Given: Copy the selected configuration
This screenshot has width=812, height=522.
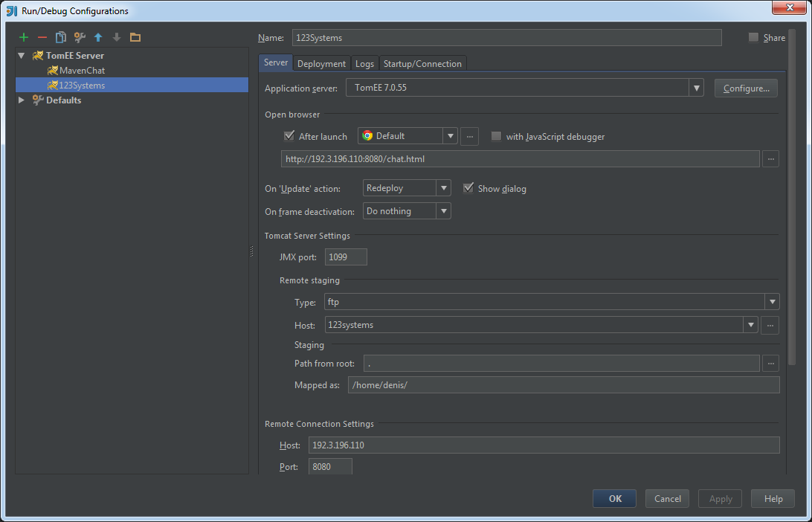Looking at the screenshot, I should [60, 37].
